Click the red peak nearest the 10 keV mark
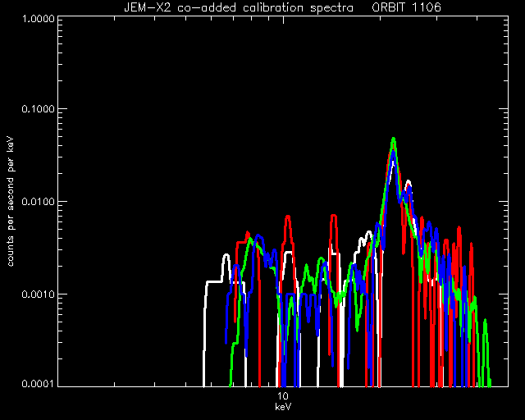The width and height of the screenshot is (525, 420). (288, 217)
